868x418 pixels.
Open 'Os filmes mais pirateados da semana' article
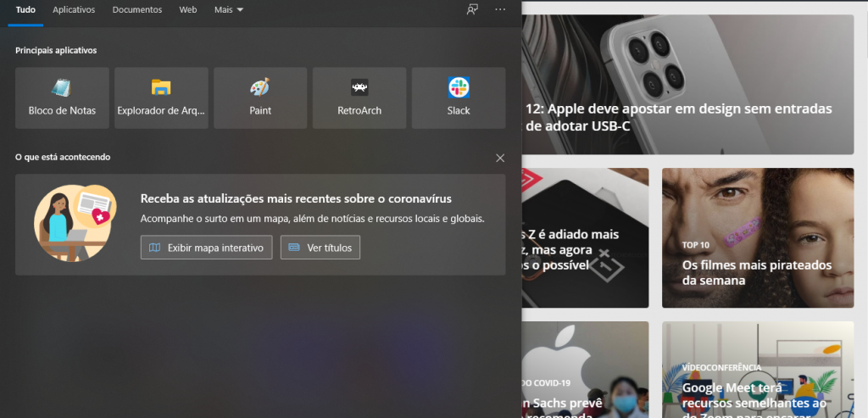tap(758, 238)
